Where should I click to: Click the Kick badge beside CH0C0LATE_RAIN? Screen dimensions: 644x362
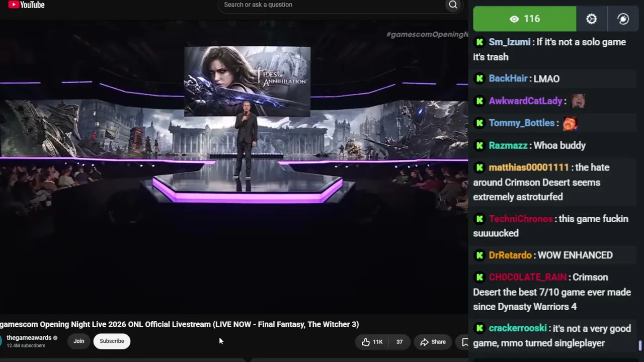479,277
